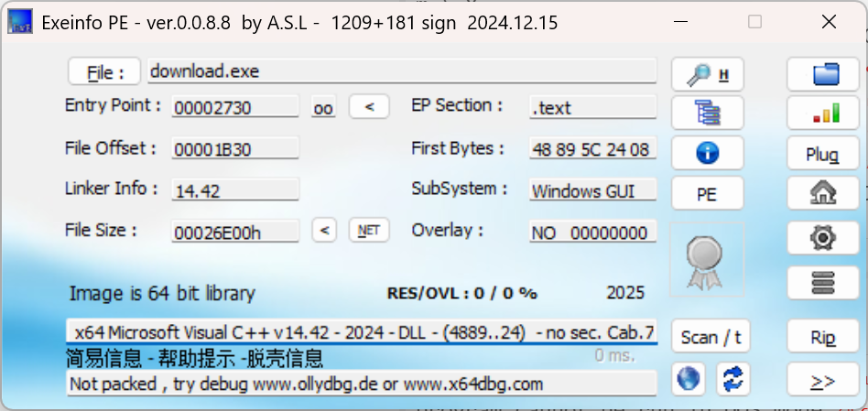Expand more options with >> button
This screenshot has width=868, height=411.
(822, 380)
